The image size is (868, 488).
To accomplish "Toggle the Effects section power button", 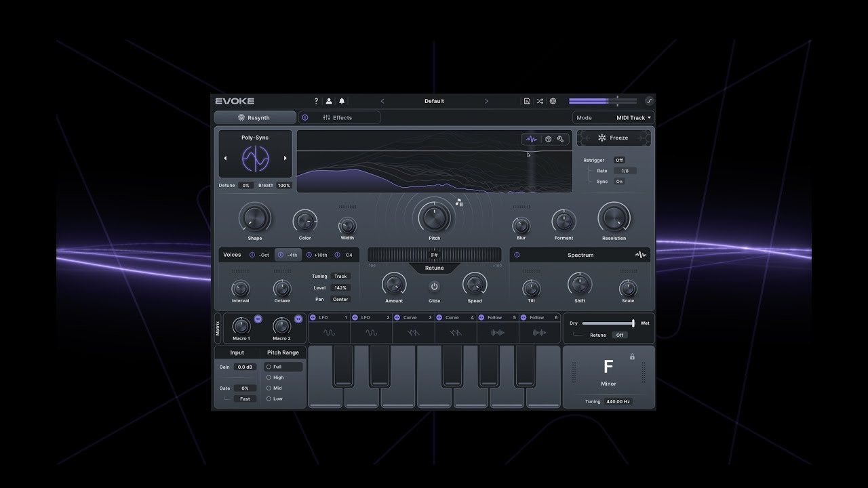I will tap(304, 117).
